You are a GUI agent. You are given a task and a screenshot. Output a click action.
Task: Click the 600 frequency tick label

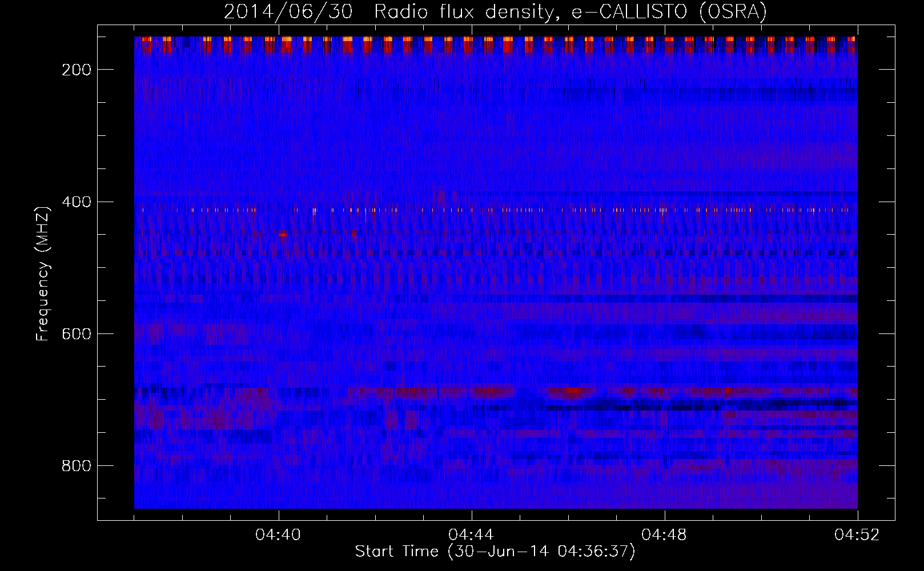pyautogui.click(x=77, y=334)
